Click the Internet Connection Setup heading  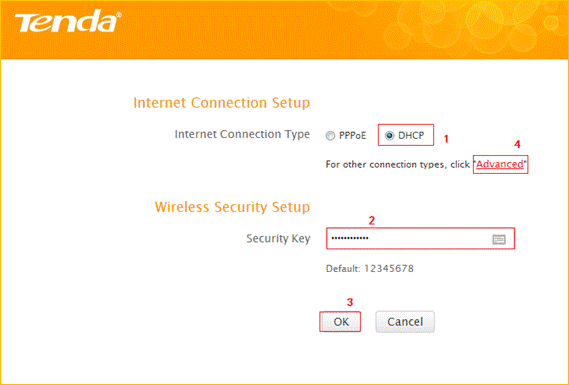[x=222, y=103]
